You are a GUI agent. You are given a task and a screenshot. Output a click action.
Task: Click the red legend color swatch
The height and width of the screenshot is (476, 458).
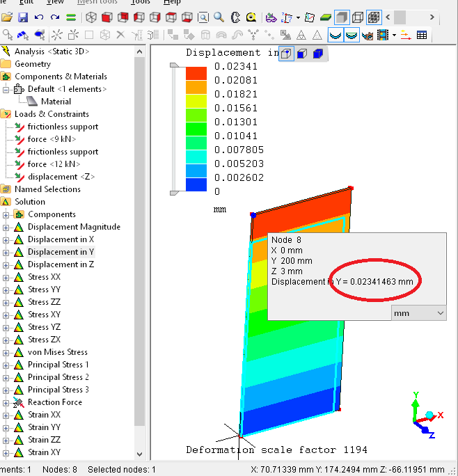click(x=196, y=73)
